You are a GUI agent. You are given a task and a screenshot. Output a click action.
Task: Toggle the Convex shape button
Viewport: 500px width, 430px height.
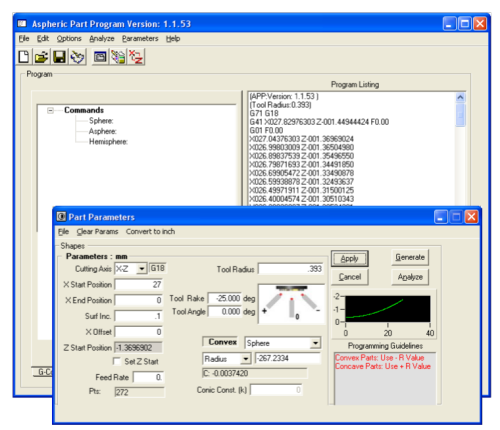[220, 342]
